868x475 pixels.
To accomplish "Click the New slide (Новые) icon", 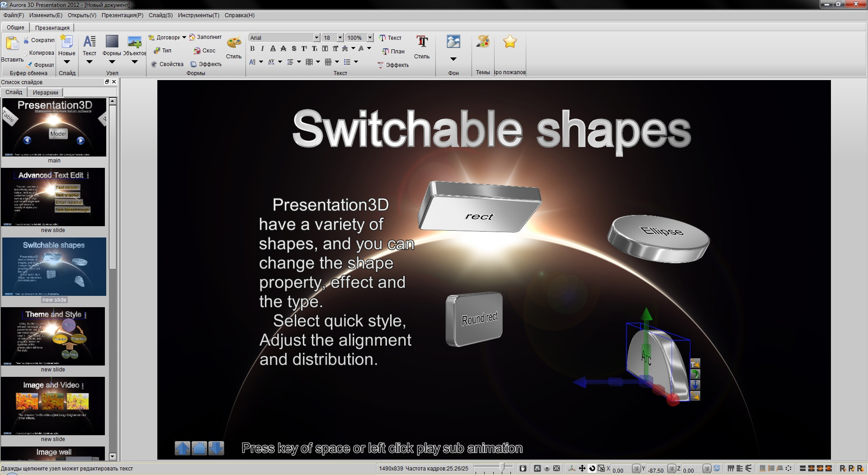I will 67,42.
